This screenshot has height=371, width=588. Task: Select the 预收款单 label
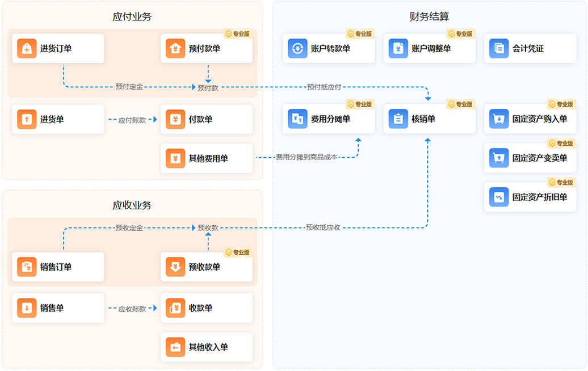point(204,267)
